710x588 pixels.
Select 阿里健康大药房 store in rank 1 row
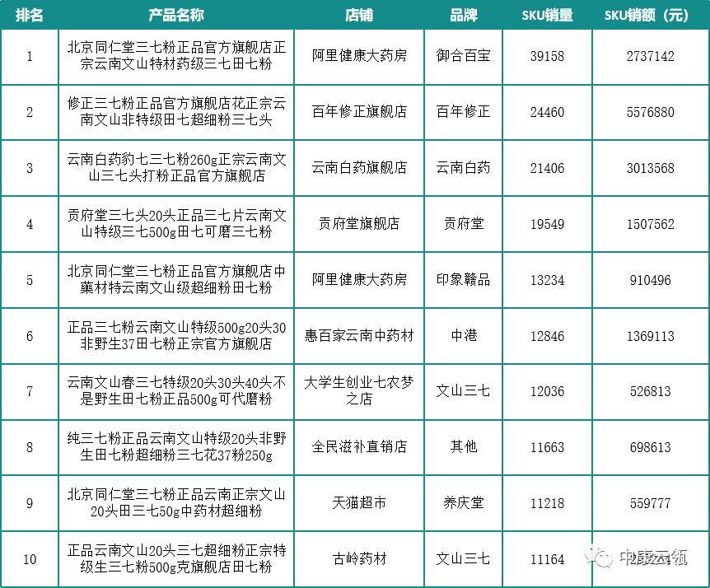(x=359, y=56)
